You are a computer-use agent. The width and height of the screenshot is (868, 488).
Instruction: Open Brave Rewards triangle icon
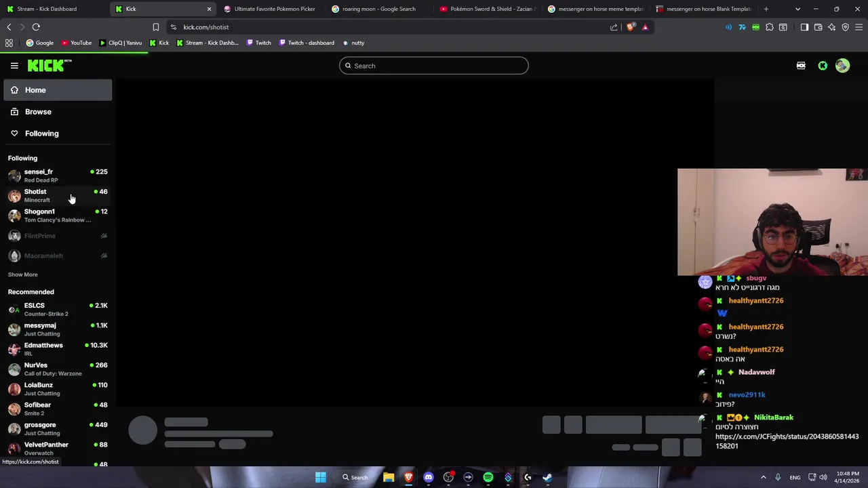645,27
